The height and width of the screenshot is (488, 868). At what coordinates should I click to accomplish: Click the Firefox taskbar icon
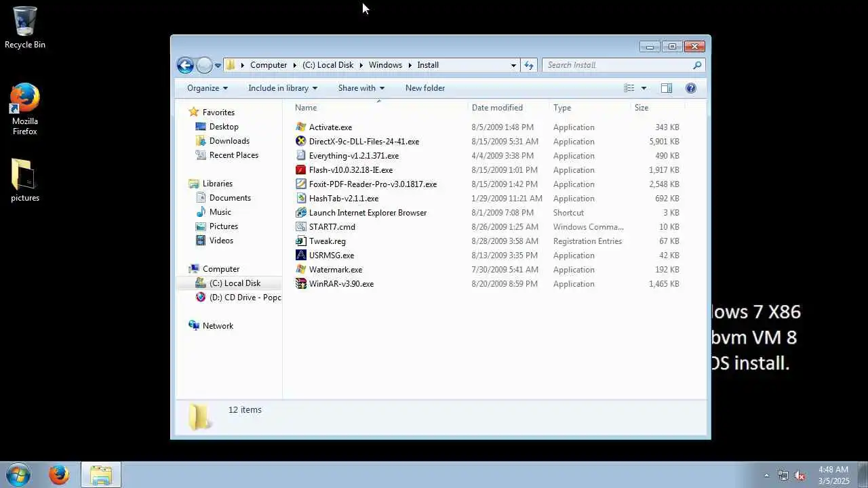59,474
